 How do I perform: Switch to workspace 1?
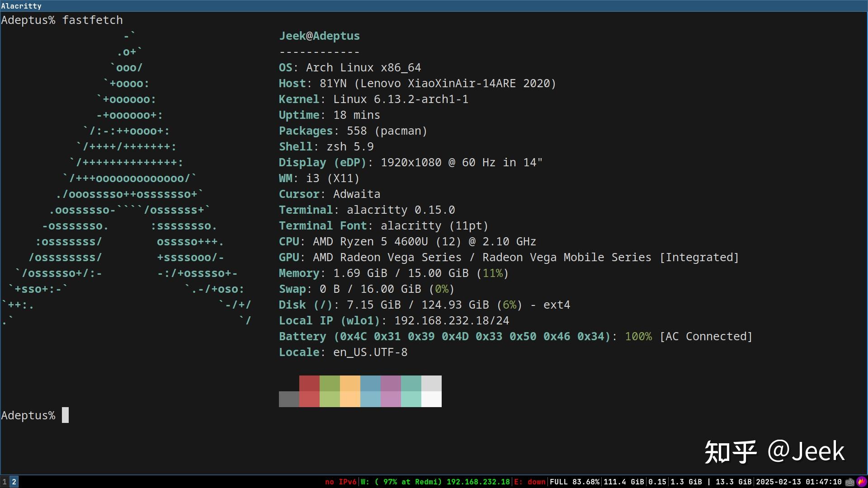[5, 482]
